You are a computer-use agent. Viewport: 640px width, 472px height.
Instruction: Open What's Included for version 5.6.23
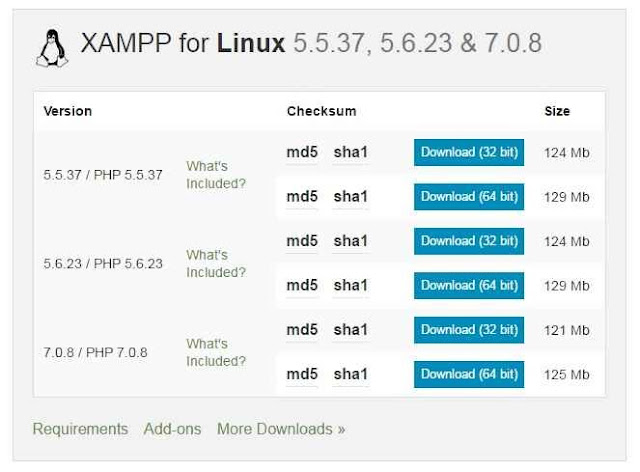[216, 263]
